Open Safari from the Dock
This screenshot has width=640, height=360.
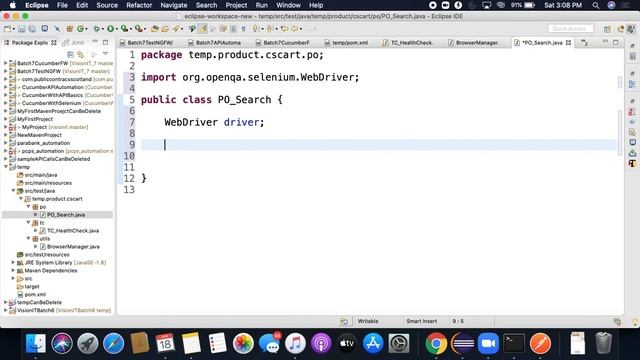113,343
